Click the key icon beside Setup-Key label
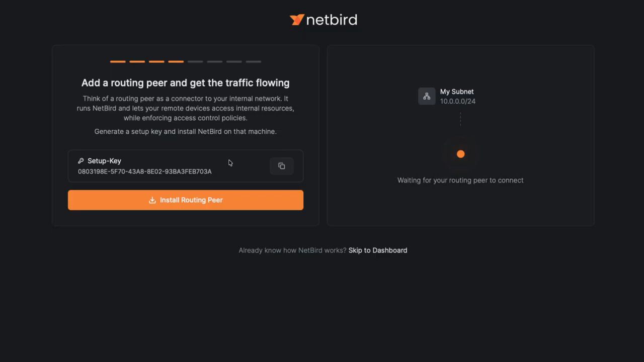Viewport: 644px width, 362px height. point(81,160)
